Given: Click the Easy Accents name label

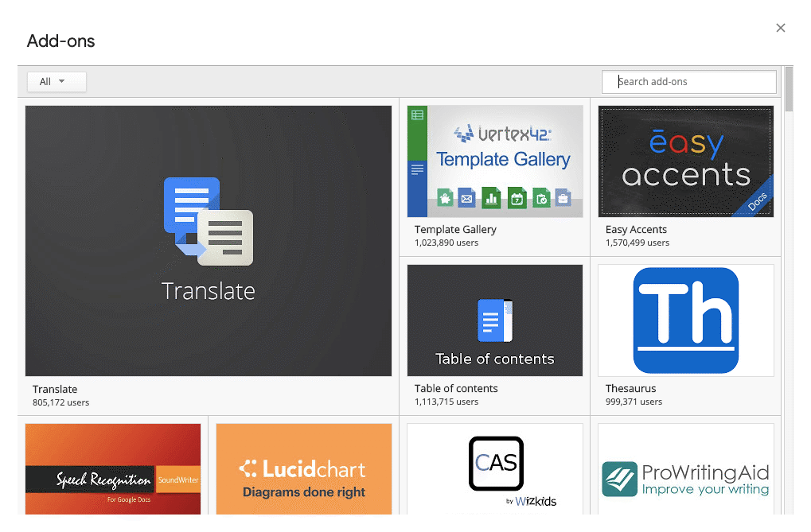Looking at the screenshot, I should 636,230.
